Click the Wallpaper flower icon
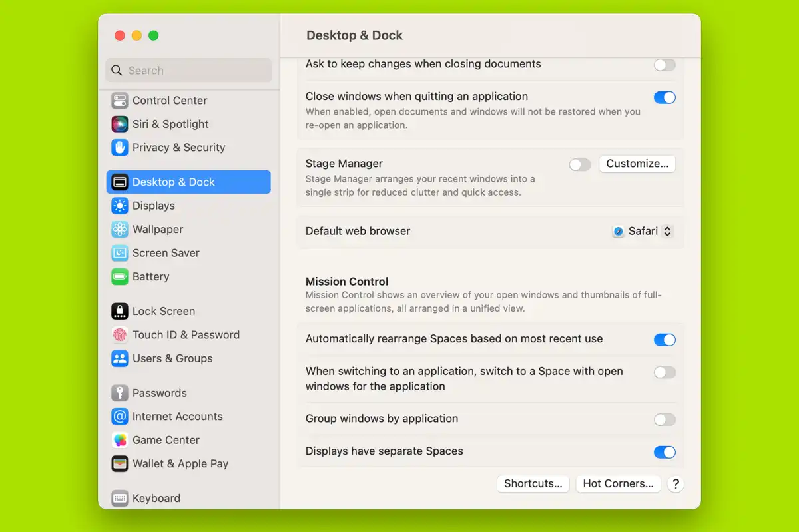This screenshot has height=532, width=799. coord(120,230)
